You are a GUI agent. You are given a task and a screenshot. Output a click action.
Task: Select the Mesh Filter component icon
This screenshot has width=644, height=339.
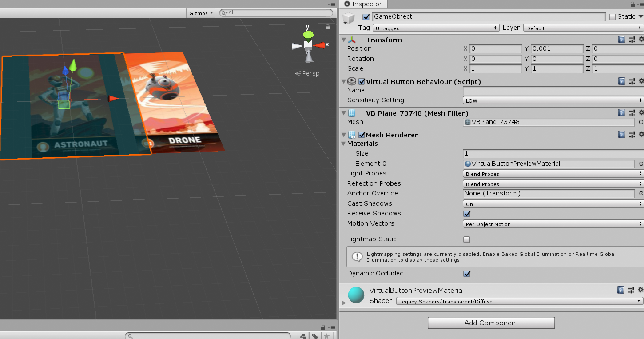[x=351, y=113]
